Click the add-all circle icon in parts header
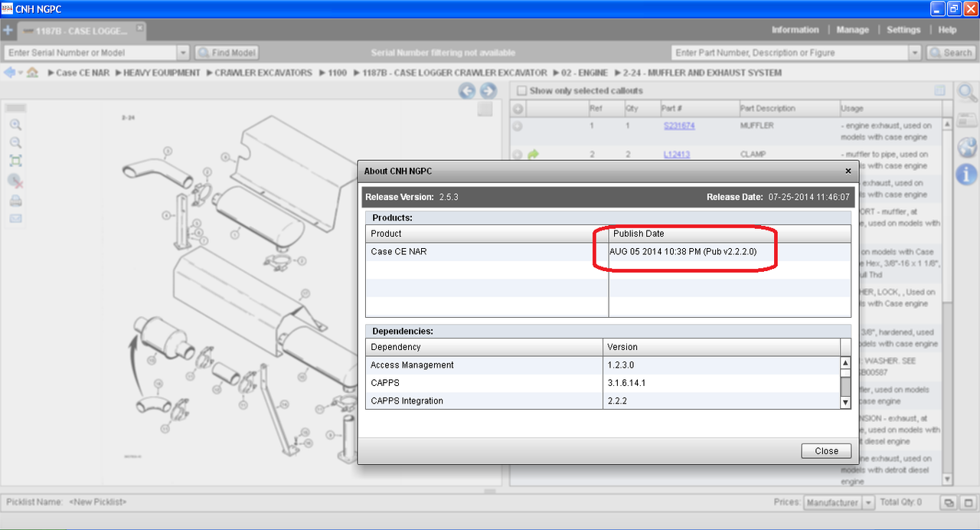 (518, 109)
